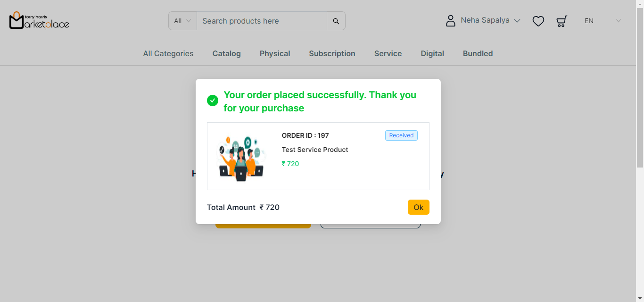Image resolution: width=644 pixels, height=302 pixels.
Task: Open the Subscription category
Action: pos(332,53)
